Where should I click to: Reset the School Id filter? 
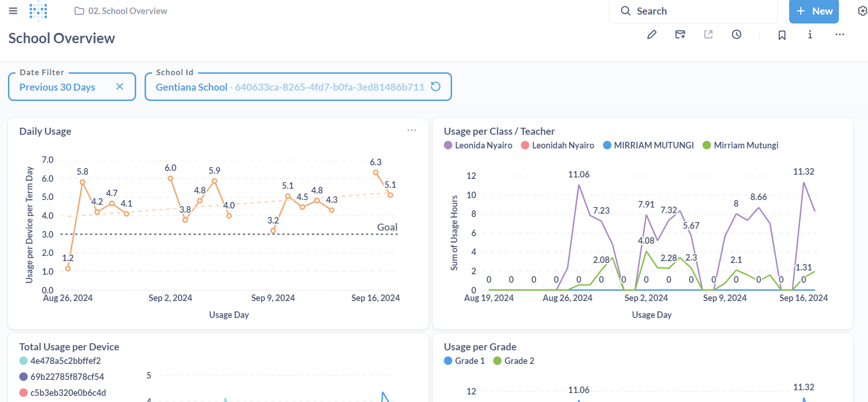(436, 86)
